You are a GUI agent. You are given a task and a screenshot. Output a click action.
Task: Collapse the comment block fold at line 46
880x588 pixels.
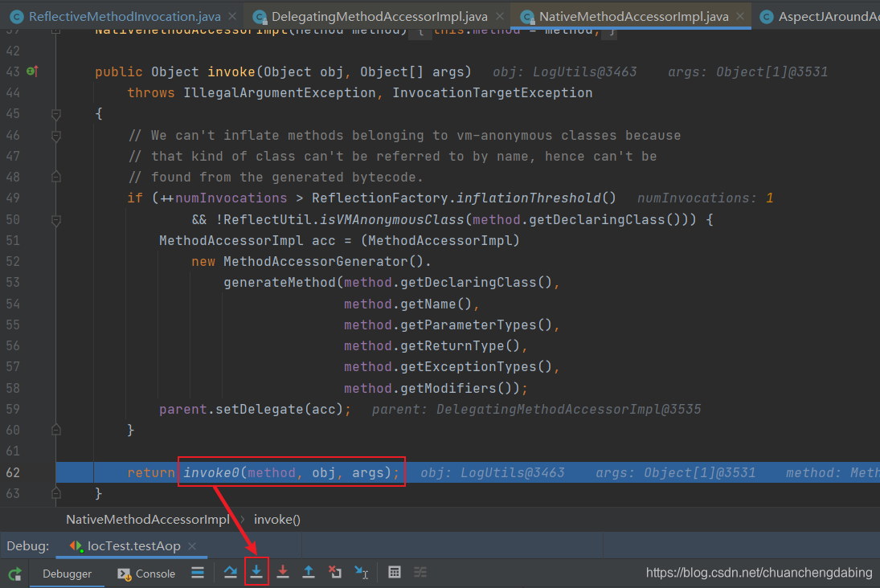click(x=56, y=136)
